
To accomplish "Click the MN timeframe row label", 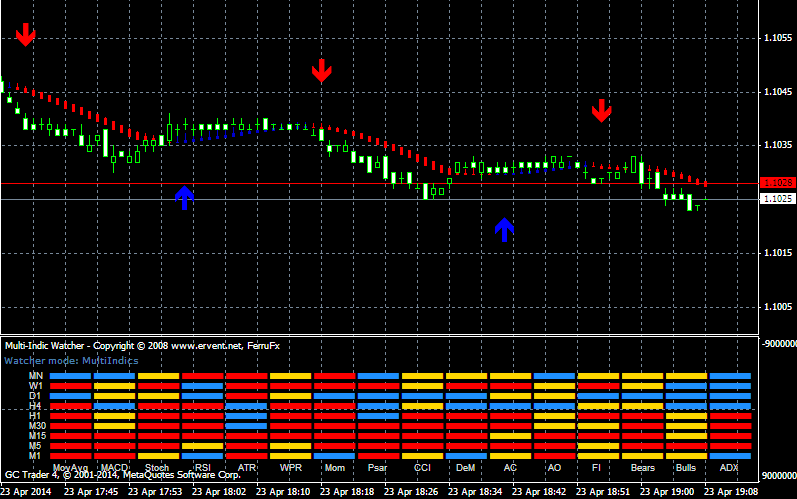I will click(35, 376).
